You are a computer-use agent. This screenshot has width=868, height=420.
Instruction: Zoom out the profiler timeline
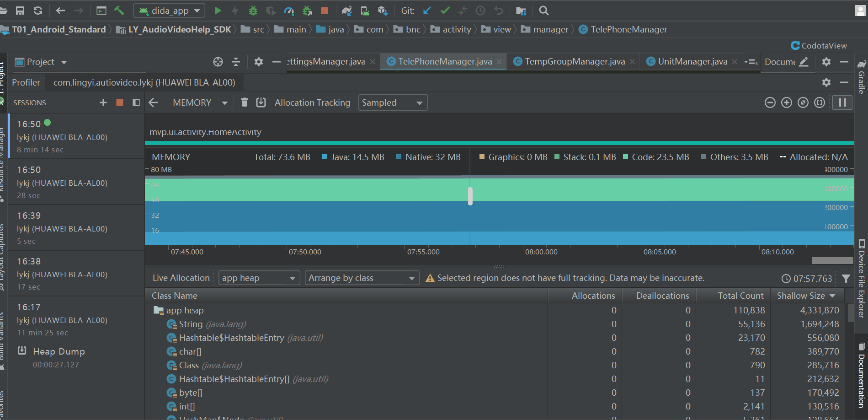pyautogui.click(x=770, y=102)
